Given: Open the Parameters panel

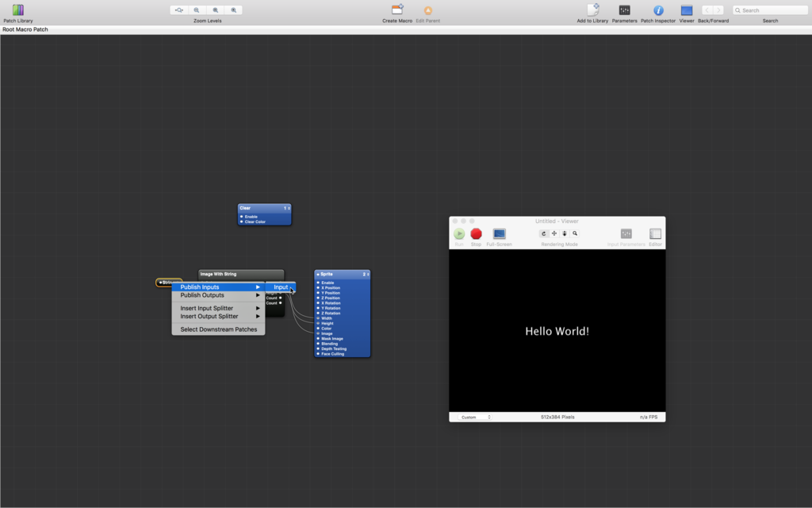Looking at the screenshot, I should click(625, 10).
